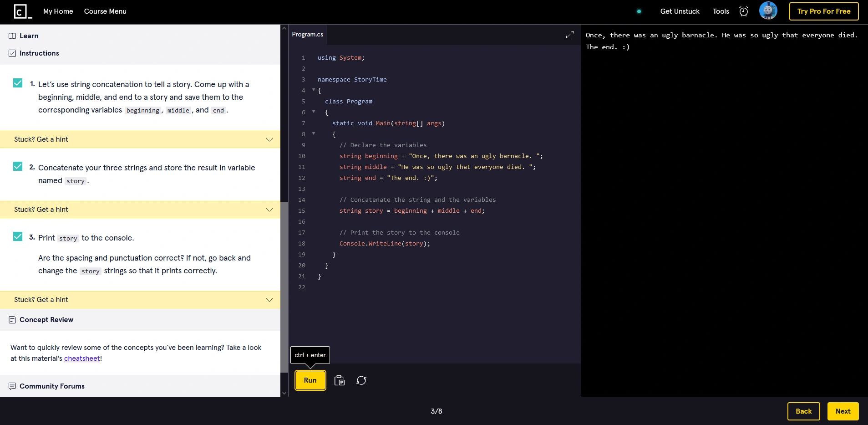Click the green status indicator dot

pyautogui.click(x=639, y=11)
